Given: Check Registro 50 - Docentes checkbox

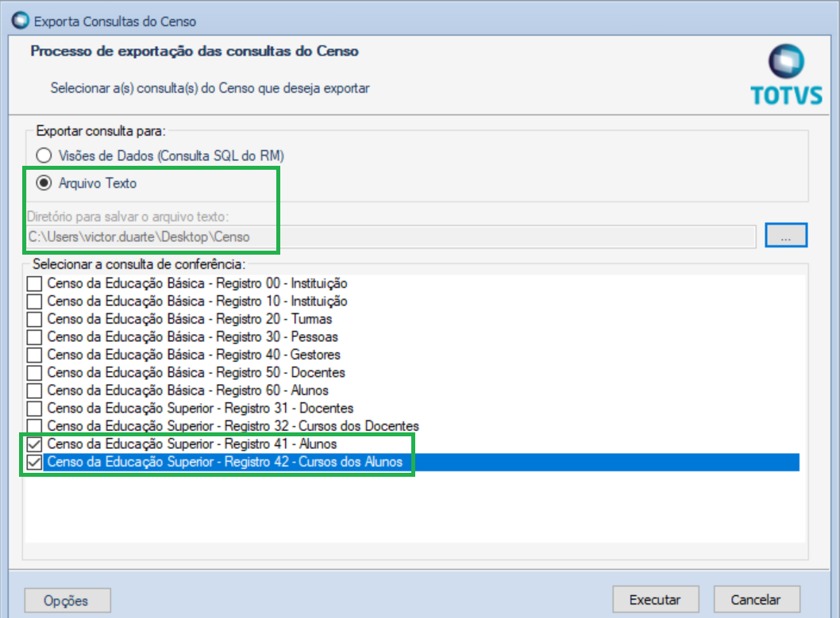Looking at the screenshot, I should coord(34,372).
